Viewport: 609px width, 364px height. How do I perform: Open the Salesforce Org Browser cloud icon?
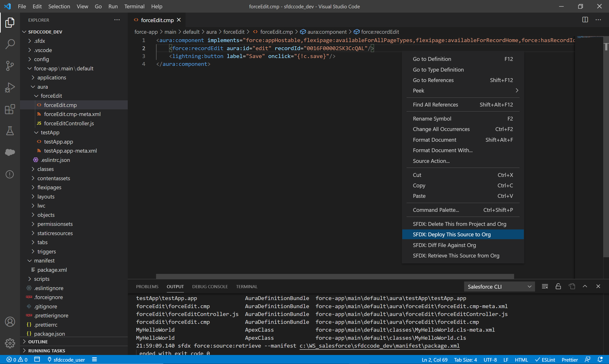[10, 152]
